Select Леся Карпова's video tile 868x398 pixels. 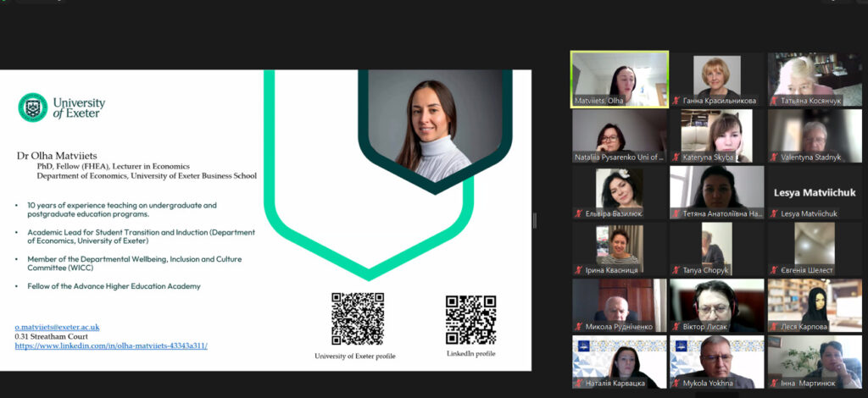815,305
